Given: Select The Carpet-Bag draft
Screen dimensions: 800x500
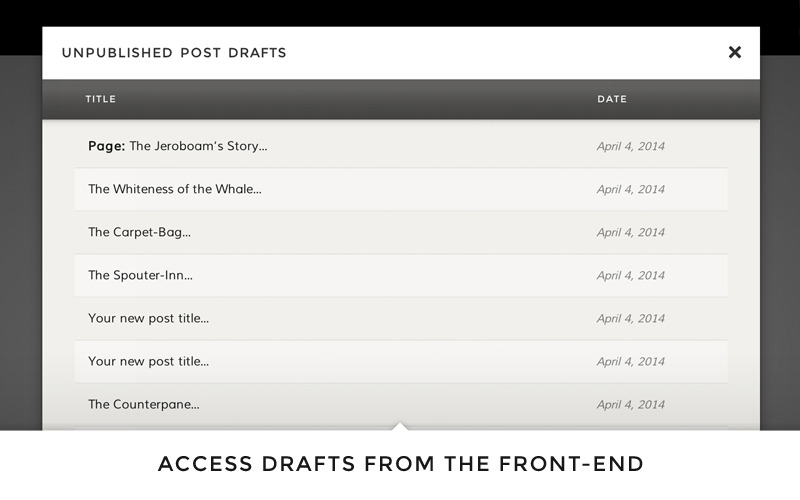Looking at the screenshot, I should pos(139,232).
